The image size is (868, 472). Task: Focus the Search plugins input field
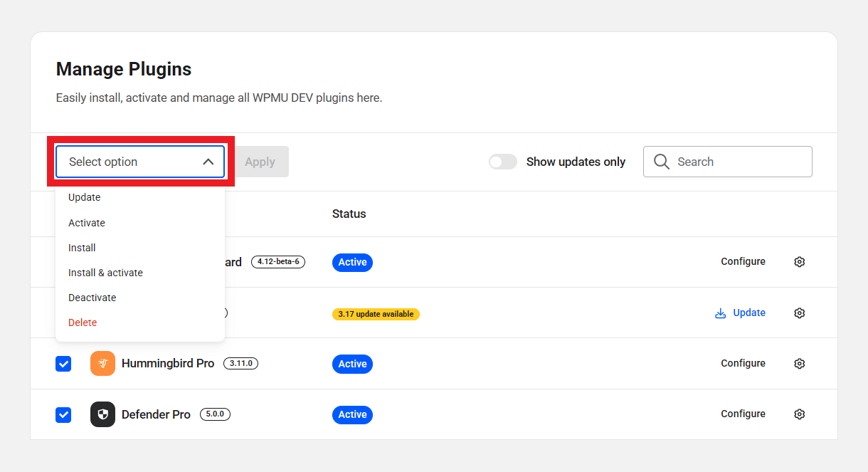[727, 162]
